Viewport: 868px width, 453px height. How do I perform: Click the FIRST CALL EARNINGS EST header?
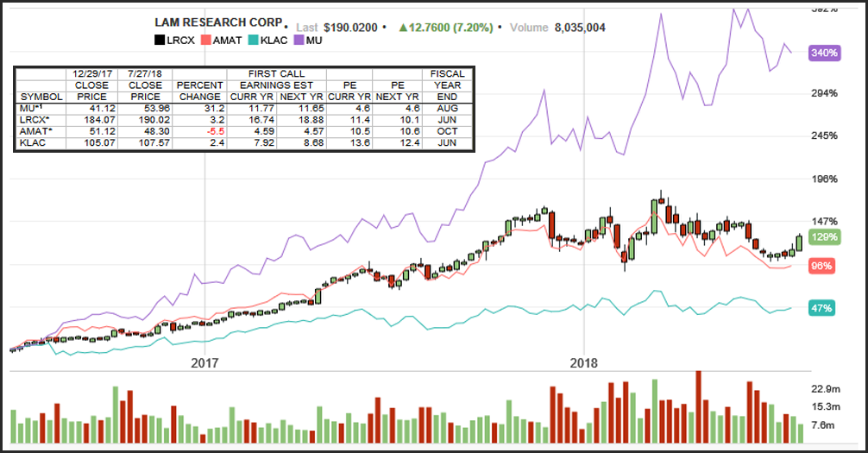[x=276, y=79]
